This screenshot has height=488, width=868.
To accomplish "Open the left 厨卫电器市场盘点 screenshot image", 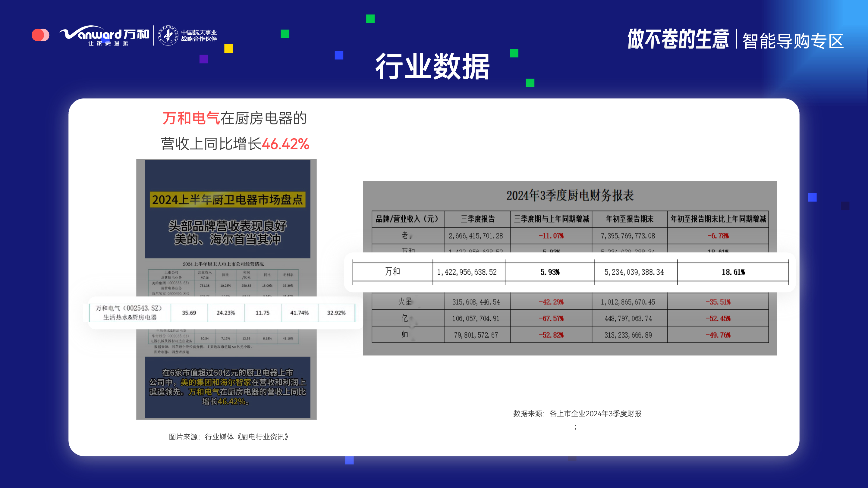I will (226, 289).
